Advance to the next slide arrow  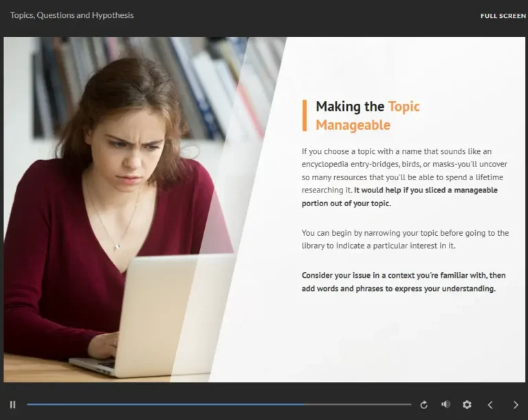click(x=516, y=404)
